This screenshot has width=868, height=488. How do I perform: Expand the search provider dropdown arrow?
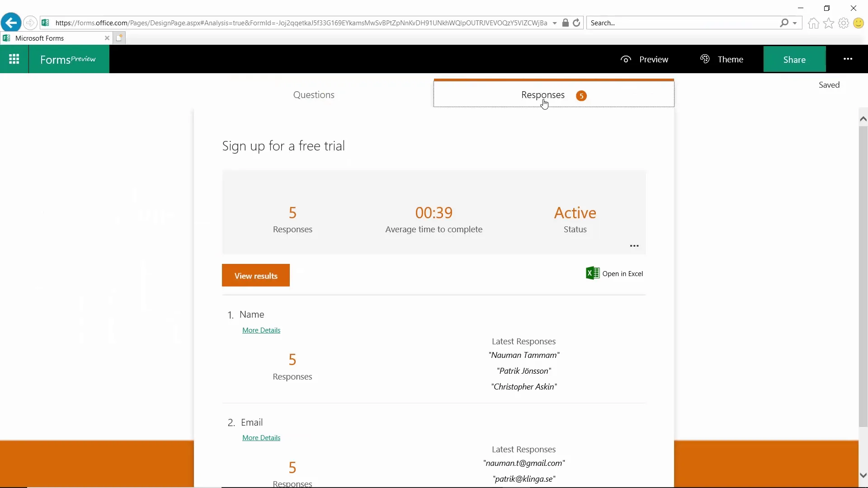(795, 23)
